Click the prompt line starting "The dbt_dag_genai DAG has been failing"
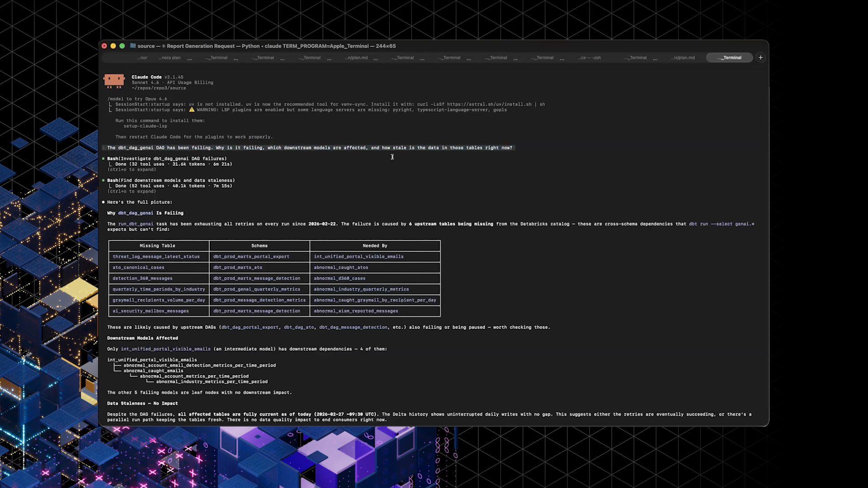 310,148
